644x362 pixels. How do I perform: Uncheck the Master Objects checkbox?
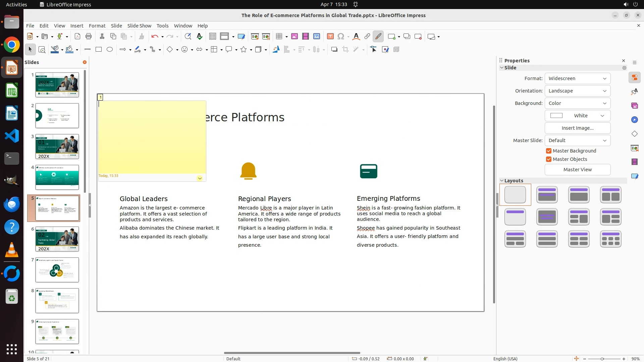[549, 159]
